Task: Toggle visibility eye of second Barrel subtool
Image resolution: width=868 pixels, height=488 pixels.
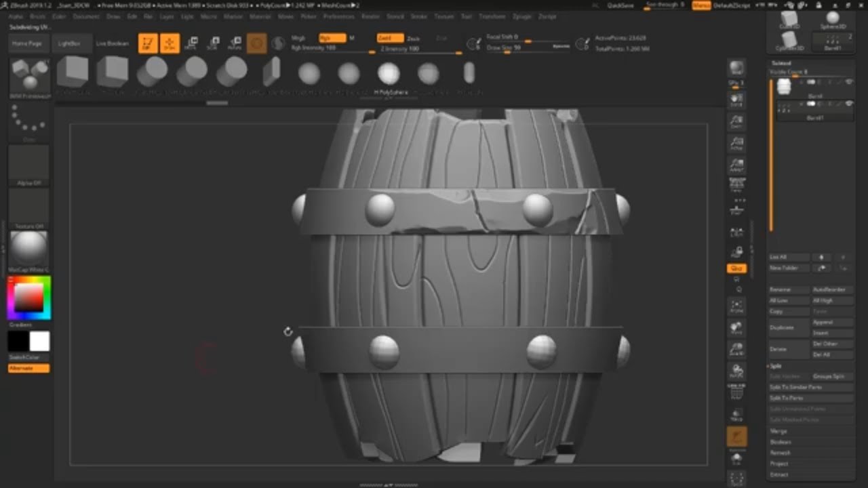Action: pyautogui.click(x=849, y=103)
